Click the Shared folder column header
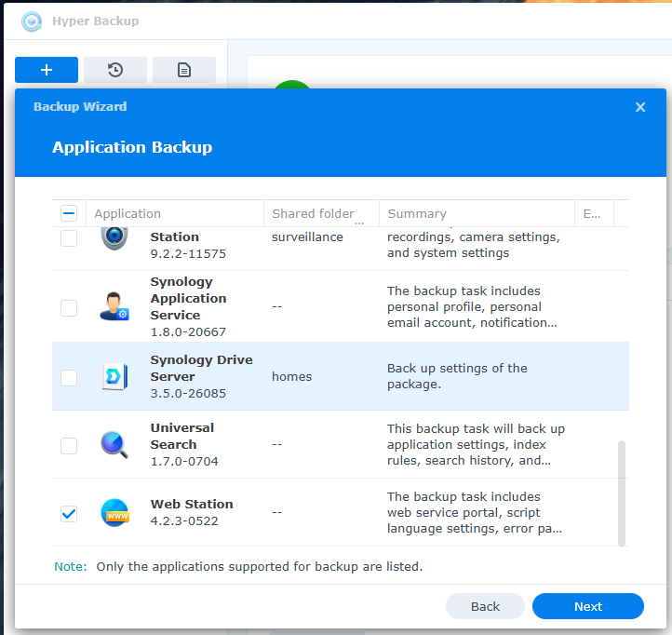672x635 pixels. click(321, 213)
